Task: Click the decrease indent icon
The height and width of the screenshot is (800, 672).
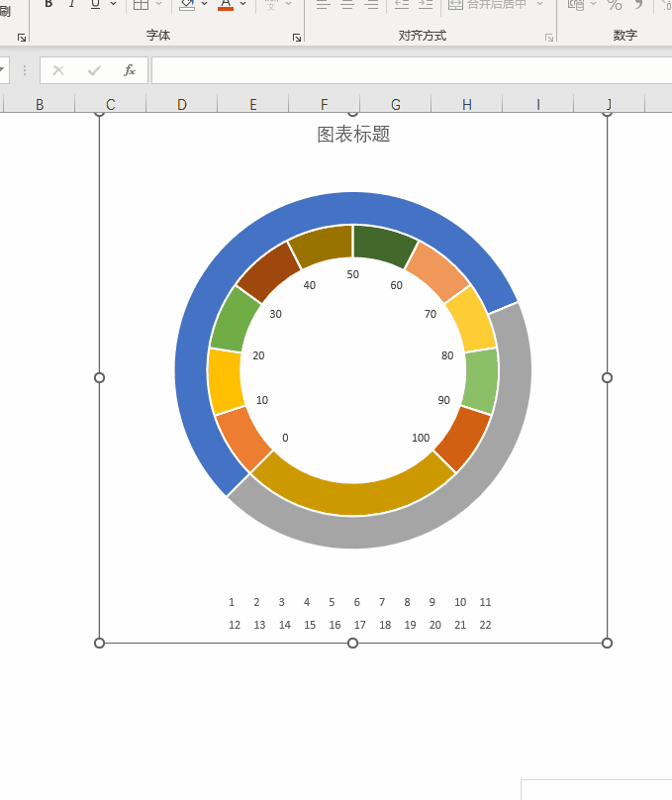Action: (x=401, y=4)
